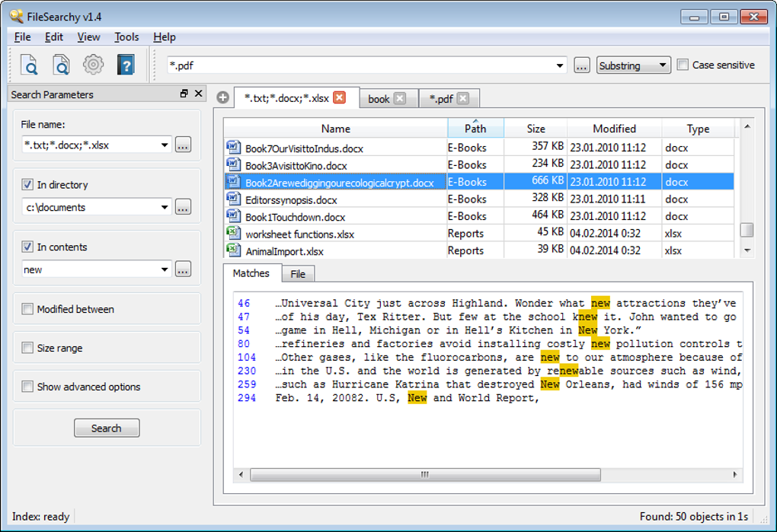Open settings via the gear icon
The height and width of the screenshot is (532, 777).
click(93, 65)
